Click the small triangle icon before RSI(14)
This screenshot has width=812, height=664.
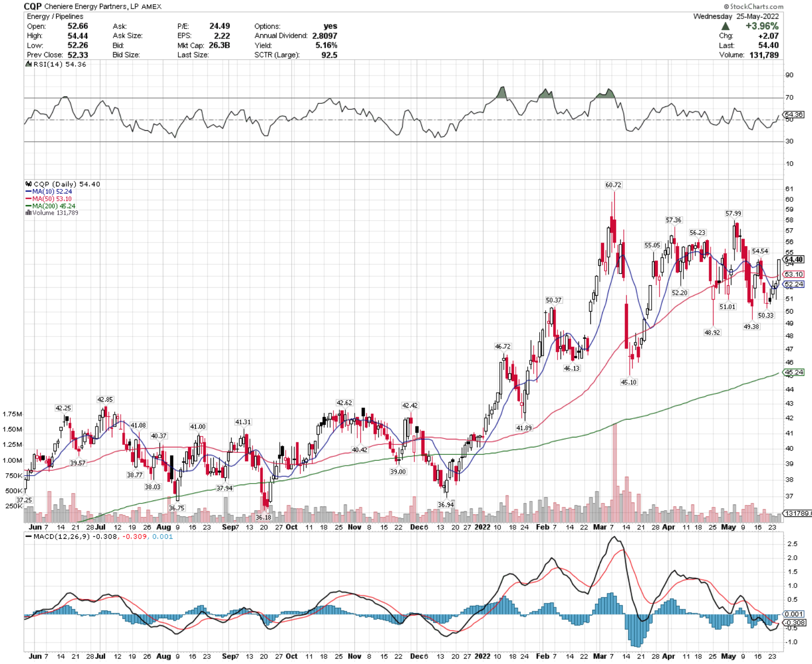coord(29,65)
